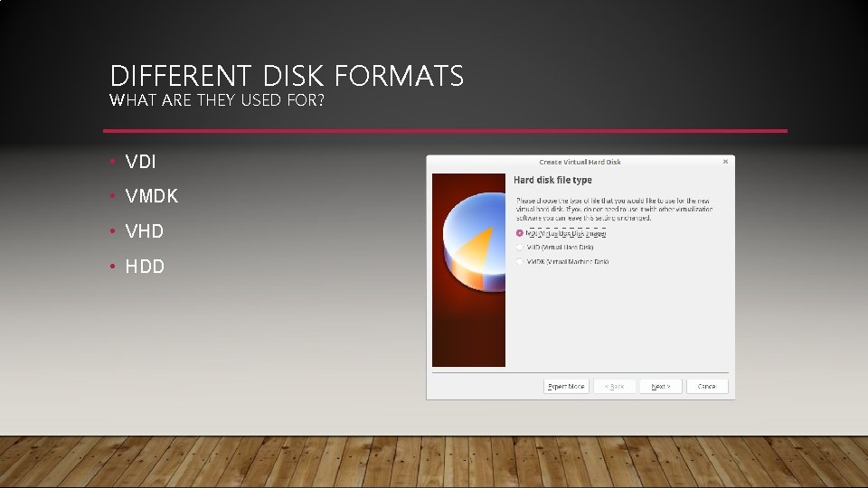Select the VDI (VirtualBox Disk Image) option
Viewport: 868px width, 488px height.
coord(561,233)
